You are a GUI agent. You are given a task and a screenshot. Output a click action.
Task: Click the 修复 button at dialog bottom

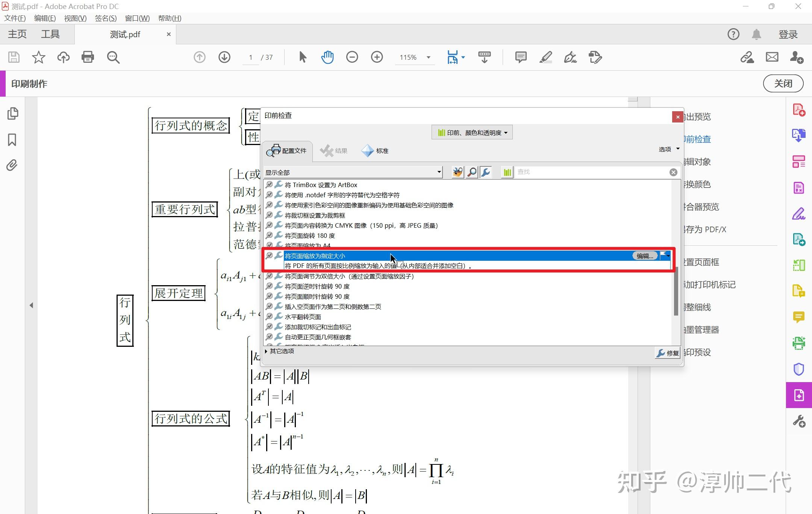pos(668,353)
